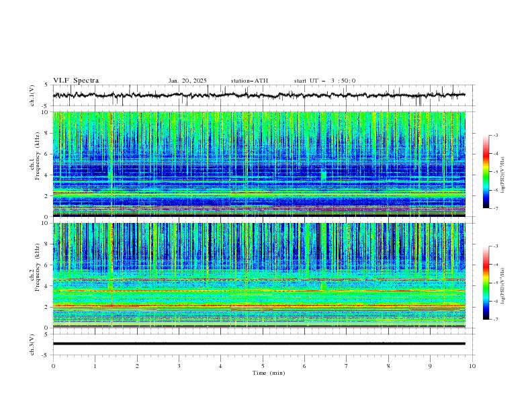
Task: Click the "6" minute tick on the time axis
Action: 304,366
